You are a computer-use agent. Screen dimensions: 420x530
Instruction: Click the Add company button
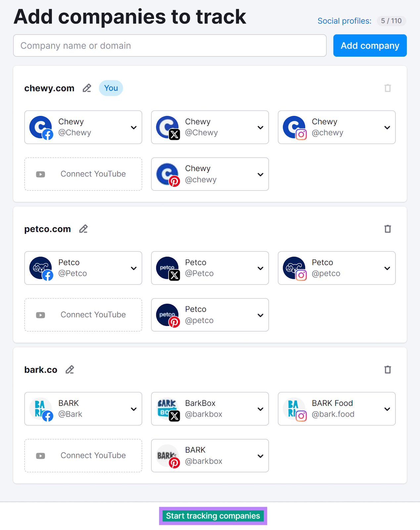pyautogui.click(x=370, y=45)
